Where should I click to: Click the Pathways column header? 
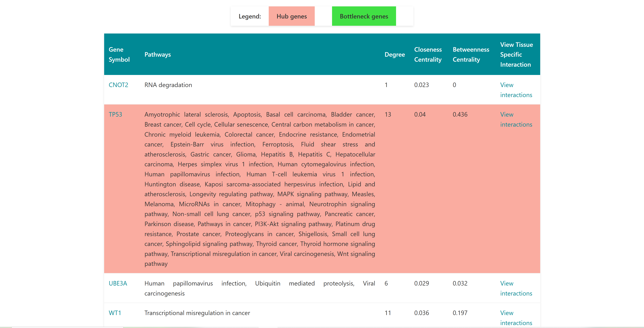pos(157,54)
